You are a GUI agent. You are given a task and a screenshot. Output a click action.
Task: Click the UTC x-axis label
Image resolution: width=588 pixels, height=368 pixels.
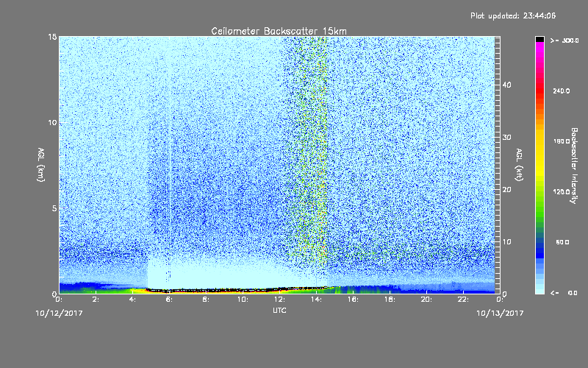pos(279,310)
